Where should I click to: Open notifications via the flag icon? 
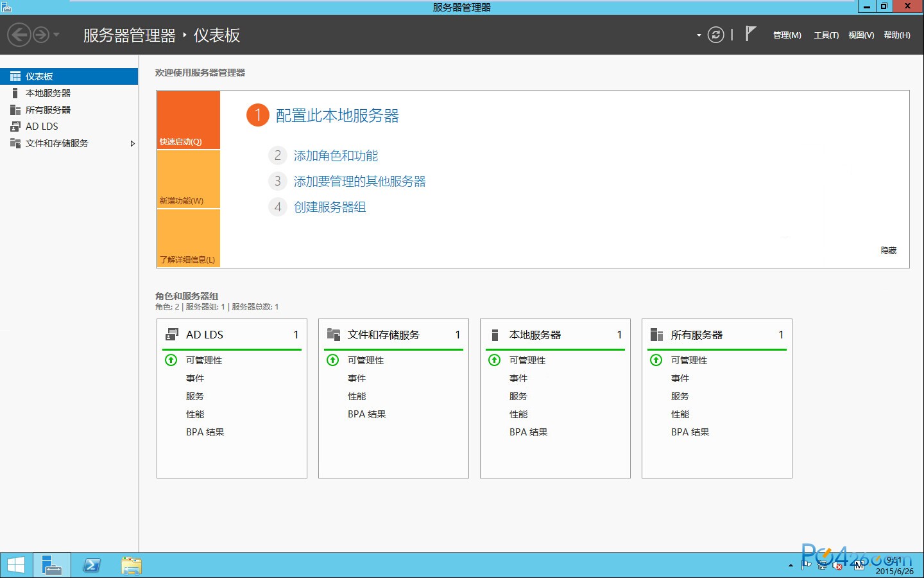(x=750, y=33)
